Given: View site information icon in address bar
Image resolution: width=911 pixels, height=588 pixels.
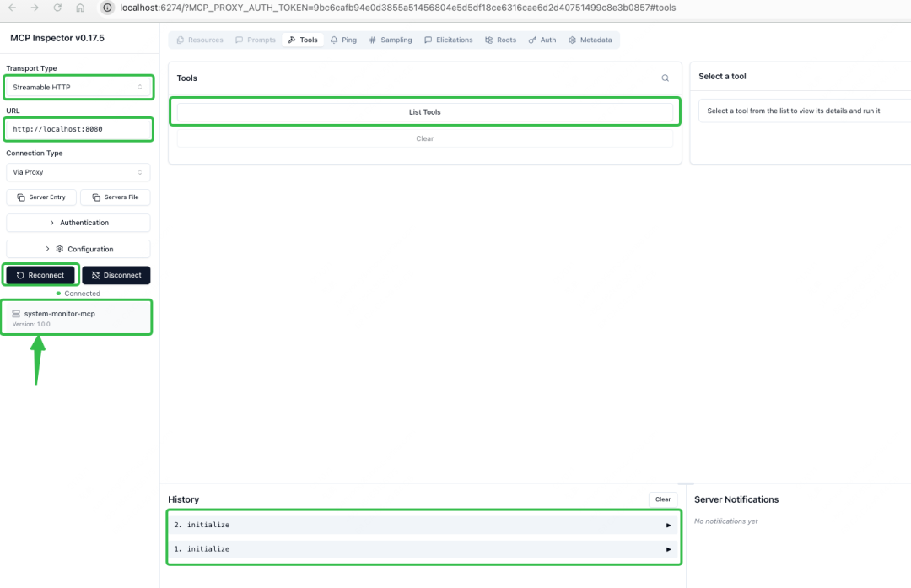Looking at the screenshot, I should (107, 8).
